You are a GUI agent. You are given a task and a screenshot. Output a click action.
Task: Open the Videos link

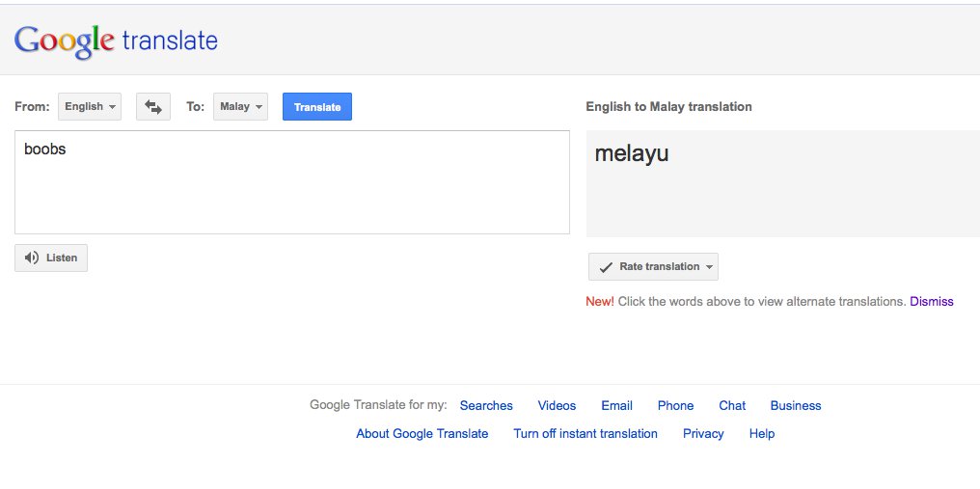(x=557, y=405)
